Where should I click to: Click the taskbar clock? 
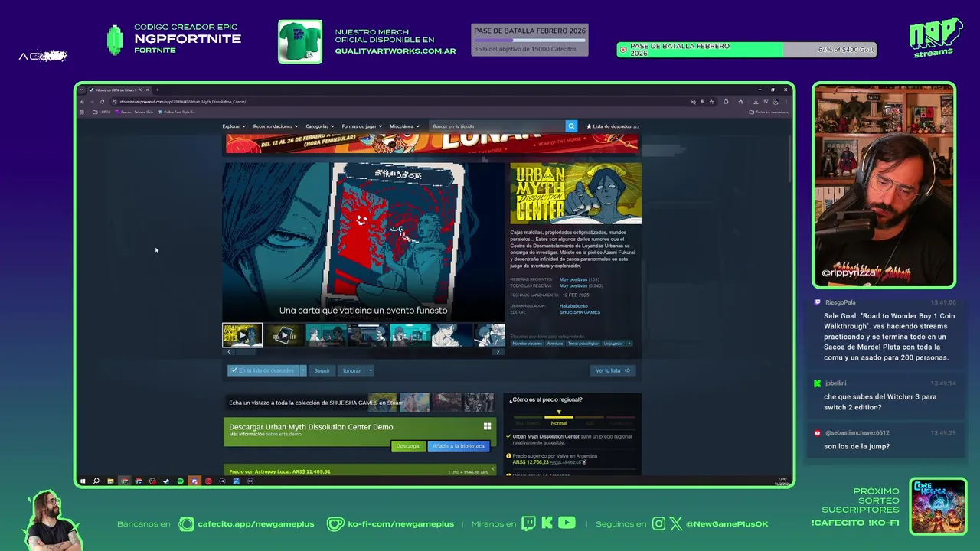(x=782, y=481)
